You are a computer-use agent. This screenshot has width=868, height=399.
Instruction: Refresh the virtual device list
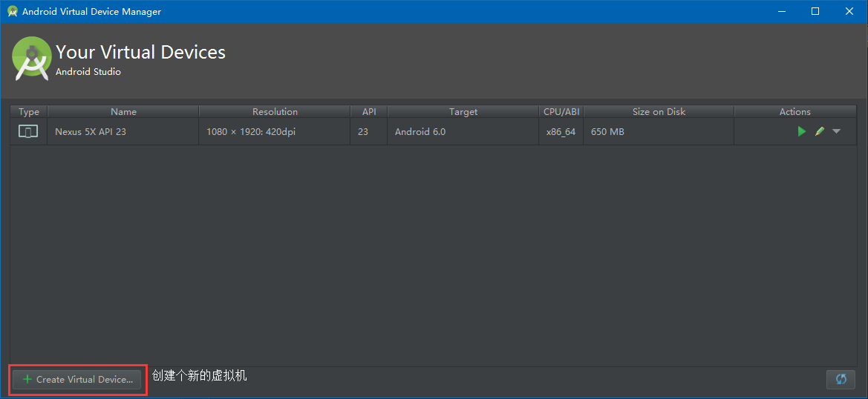(841, 379)
